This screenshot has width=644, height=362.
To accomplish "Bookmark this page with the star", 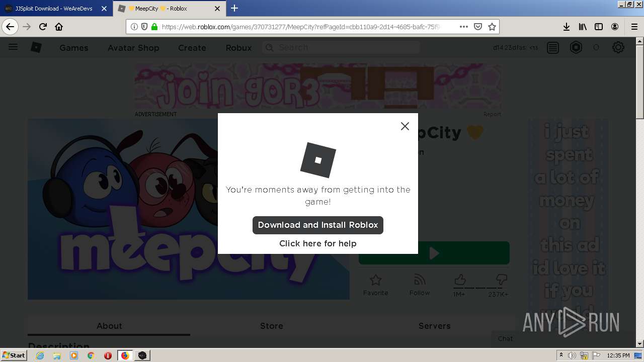I will tap(492, 27).
